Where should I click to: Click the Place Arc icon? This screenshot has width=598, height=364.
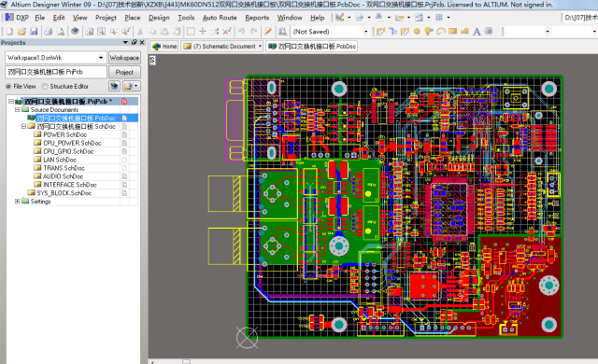(x=441, y=32)
